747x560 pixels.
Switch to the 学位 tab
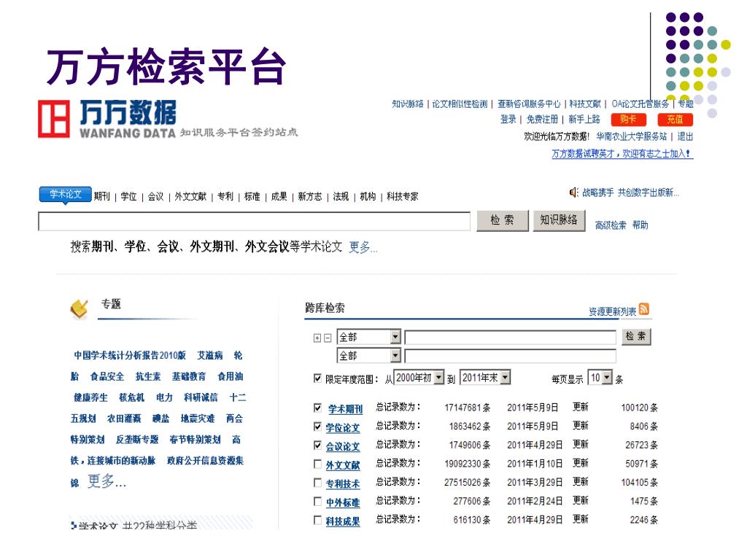coord(128,196)
